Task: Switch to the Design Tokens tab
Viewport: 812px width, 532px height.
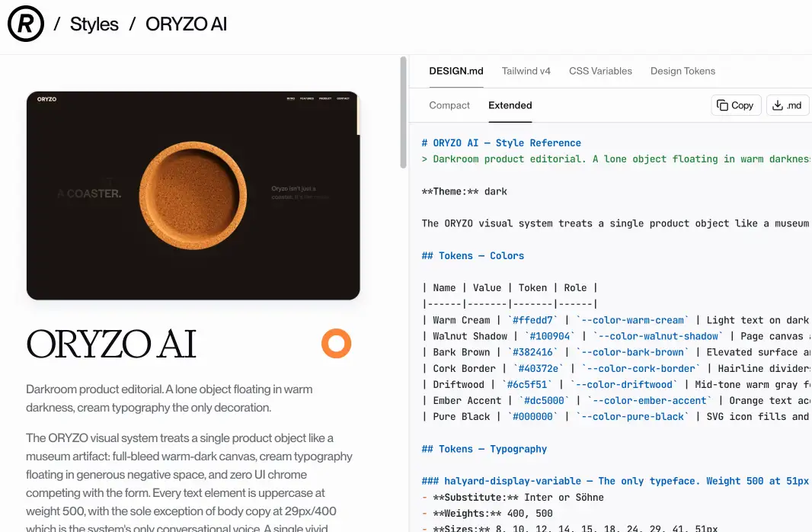Action: (683, 71)
